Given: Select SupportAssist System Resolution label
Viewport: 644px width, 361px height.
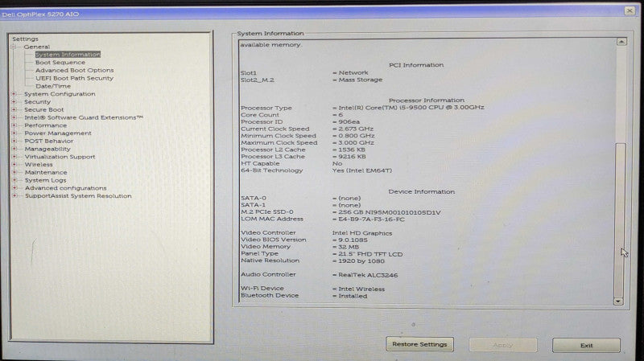Looking at the screenshot, I should (x=78, y=195).
